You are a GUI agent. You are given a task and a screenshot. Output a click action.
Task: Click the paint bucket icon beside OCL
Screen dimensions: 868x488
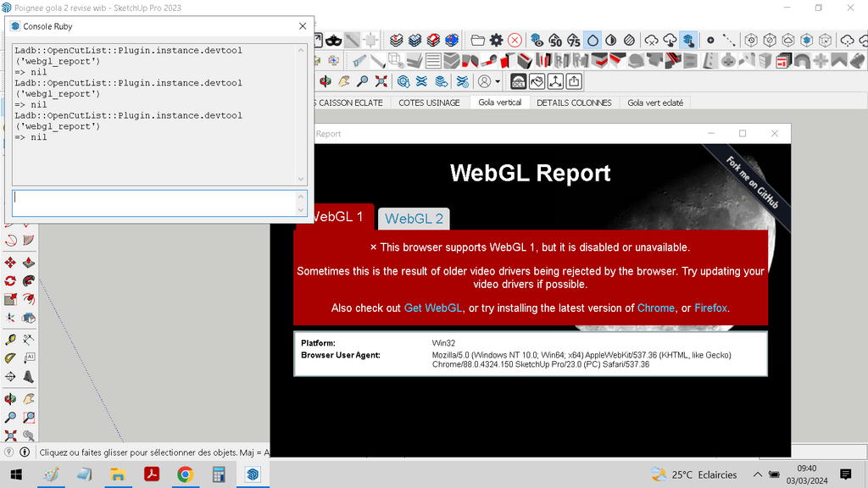pyautogui.click(x=537, y=82)
